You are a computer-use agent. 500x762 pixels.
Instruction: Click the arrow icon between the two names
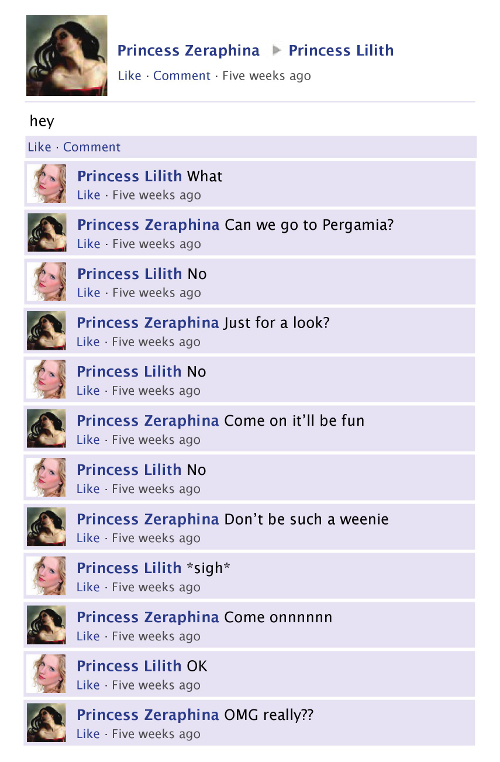[276, 50]
